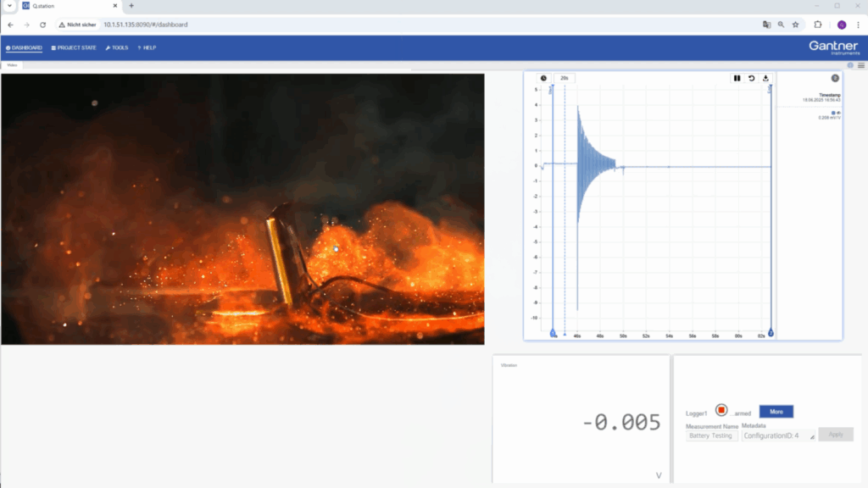
Task: Stop Logger1 recording with red button
Action: 721,410
